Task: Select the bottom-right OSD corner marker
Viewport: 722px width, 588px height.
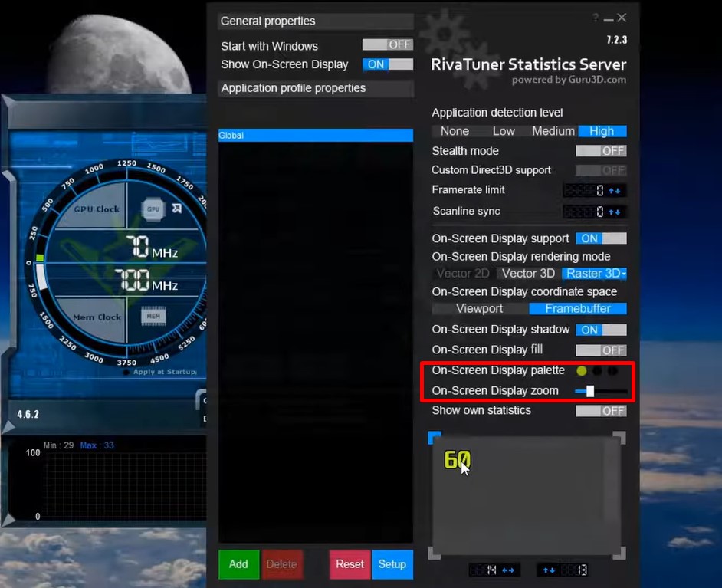Action: coord(619,554)
